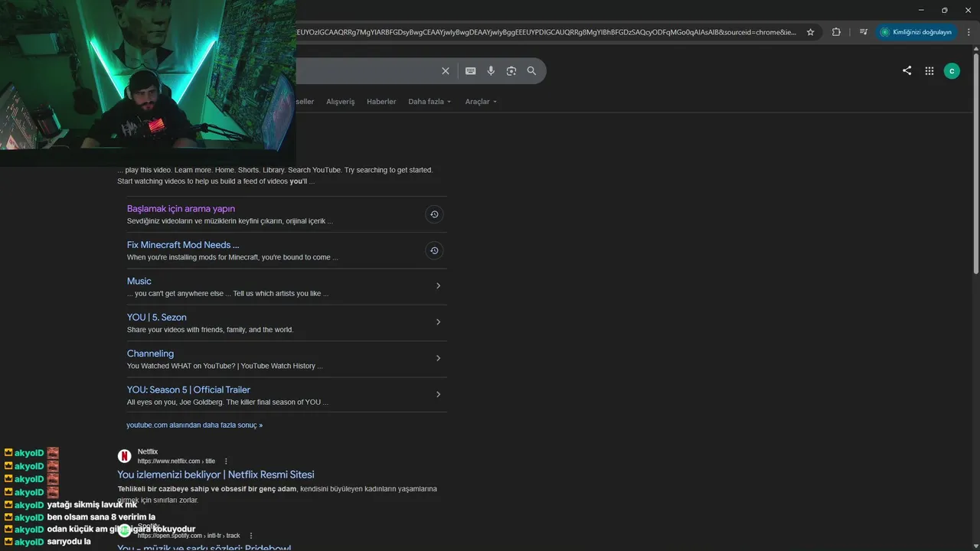Open the Başlamak için arama yapın link
Viewport: 980px width, 551px height.
point(181,209)
